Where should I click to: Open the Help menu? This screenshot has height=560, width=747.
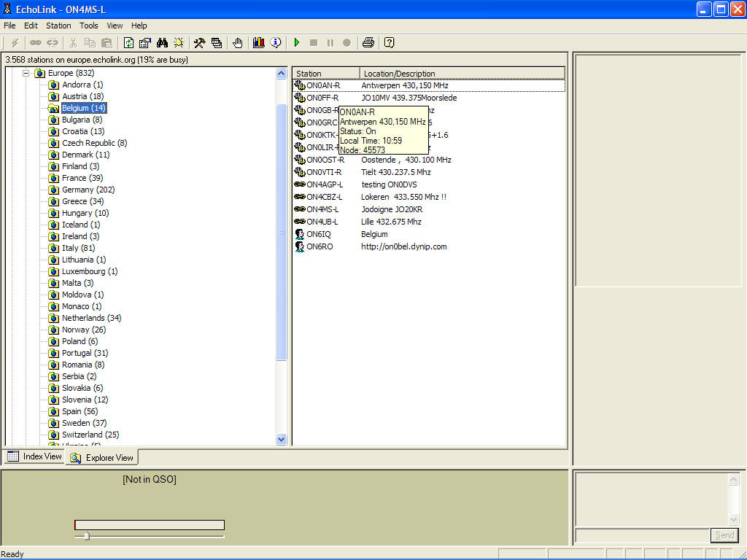point(139,26)
